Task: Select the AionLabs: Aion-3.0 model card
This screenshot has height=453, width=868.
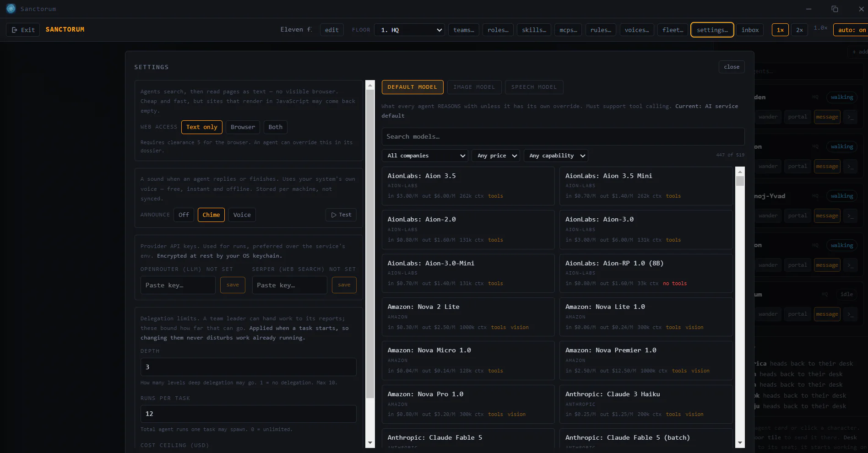Action: pyautogui.click(x=646, y=230)
